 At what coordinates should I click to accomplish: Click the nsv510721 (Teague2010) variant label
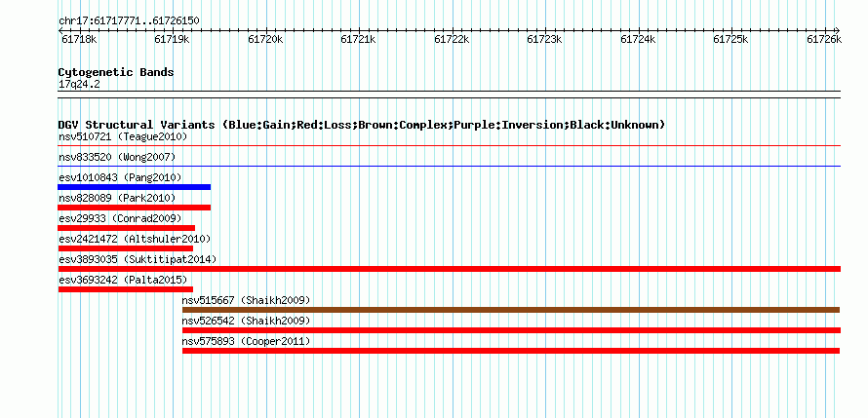(123, 136)
